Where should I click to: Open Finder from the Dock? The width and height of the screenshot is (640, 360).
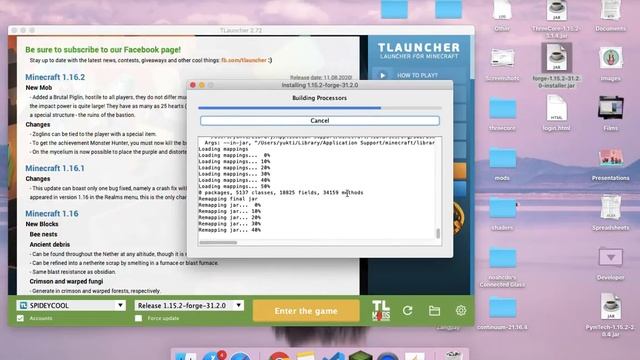coord(186,356)
